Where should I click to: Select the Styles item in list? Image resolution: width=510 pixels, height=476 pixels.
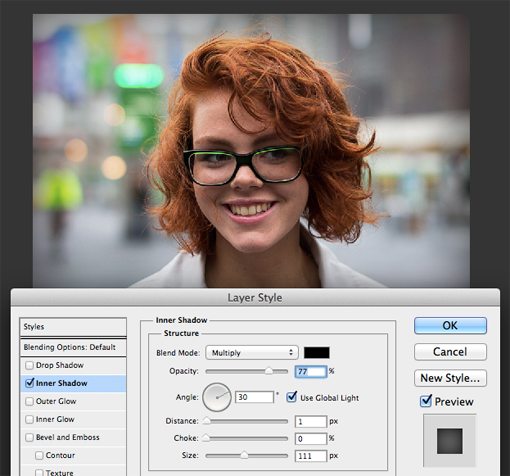[x=73, y=327]
